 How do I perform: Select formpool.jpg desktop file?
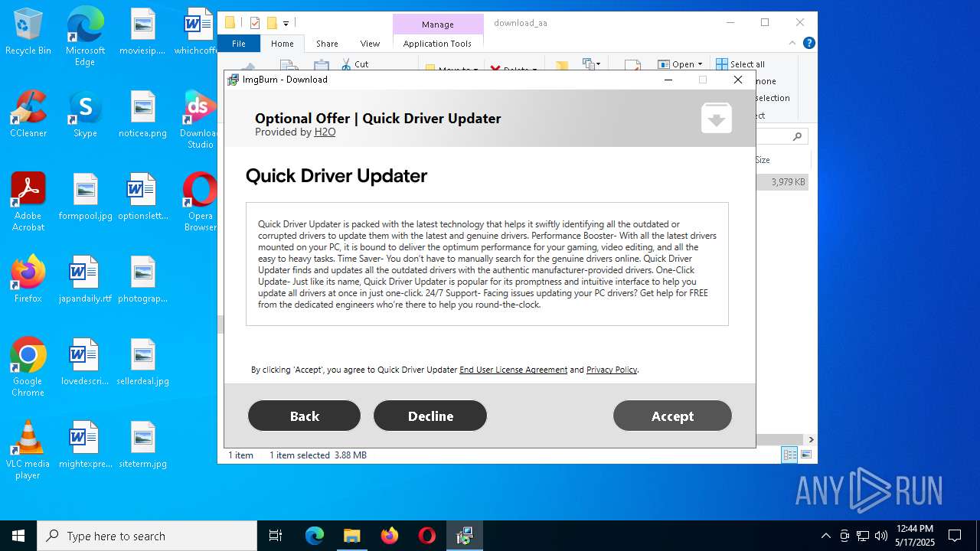(85, 197)
